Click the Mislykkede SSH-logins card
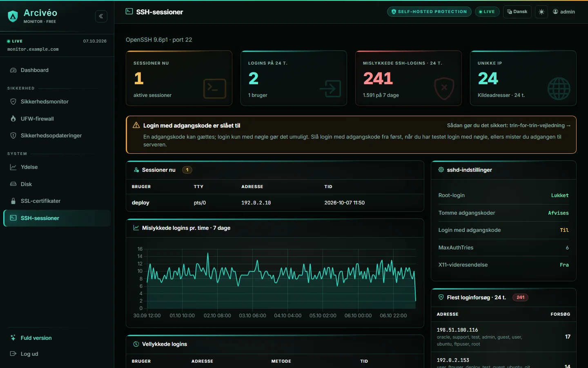 click(x=409, y=78)
